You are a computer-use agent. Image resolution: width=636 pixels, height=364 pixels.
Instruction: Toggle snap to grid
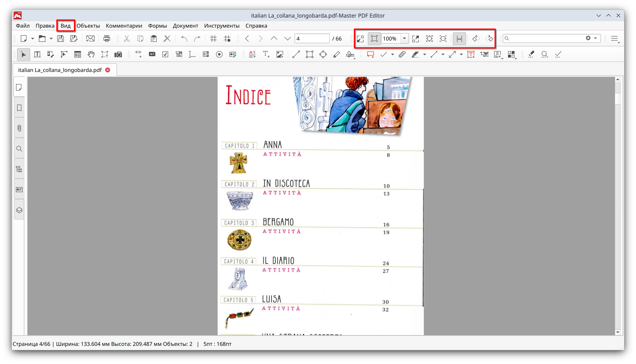(x=227, y=39)
